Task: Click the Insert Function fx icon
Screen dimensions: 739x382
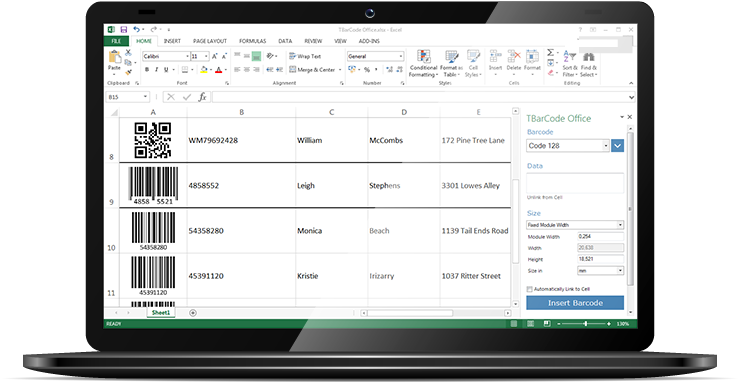Action: click(x=202, y=97)
